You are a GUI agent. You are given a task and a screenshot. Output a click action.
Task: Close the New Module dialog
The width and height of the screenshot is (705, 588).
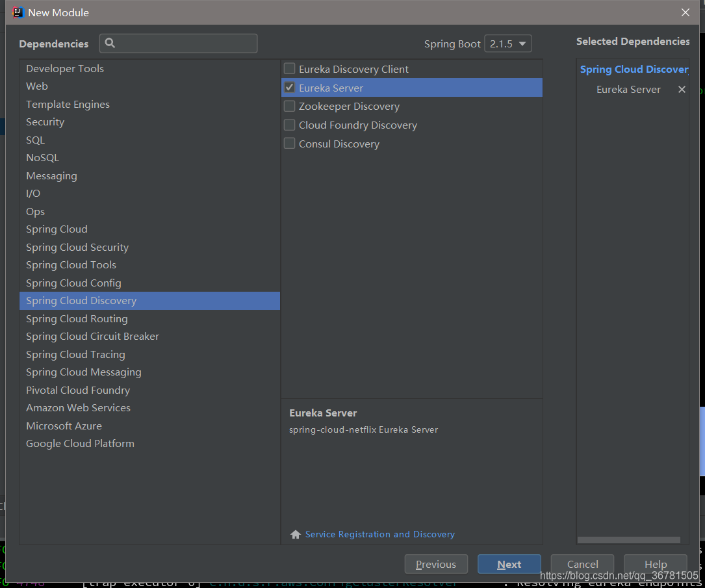[686, 12]
